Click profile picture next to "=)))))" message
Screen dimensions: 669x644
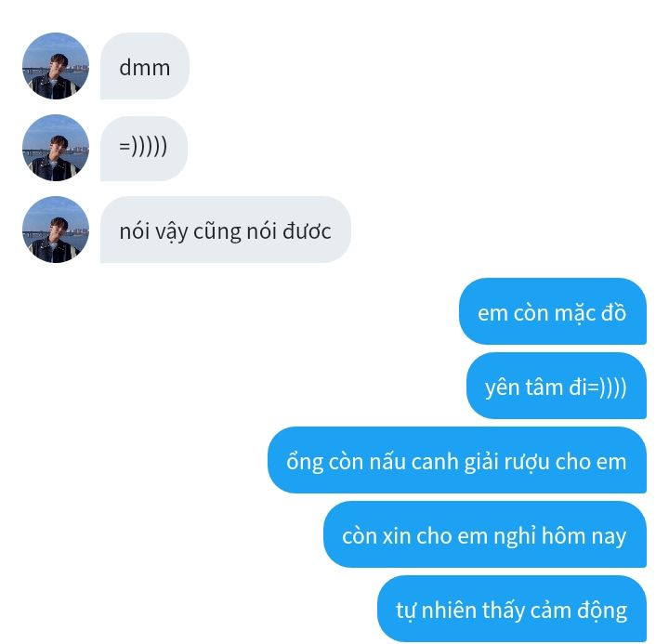56,148
